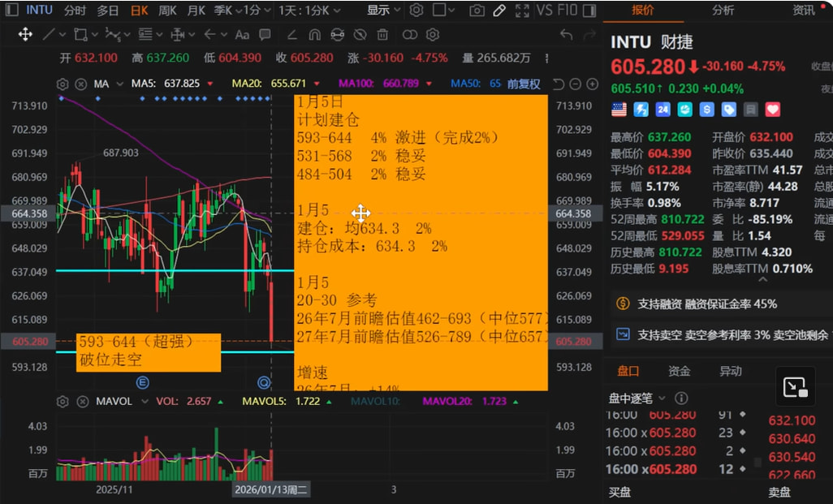This screenshot has height=504, width=833.
Task: Open the 盘中逐笔 dropdown
Action: coord(637,398)
